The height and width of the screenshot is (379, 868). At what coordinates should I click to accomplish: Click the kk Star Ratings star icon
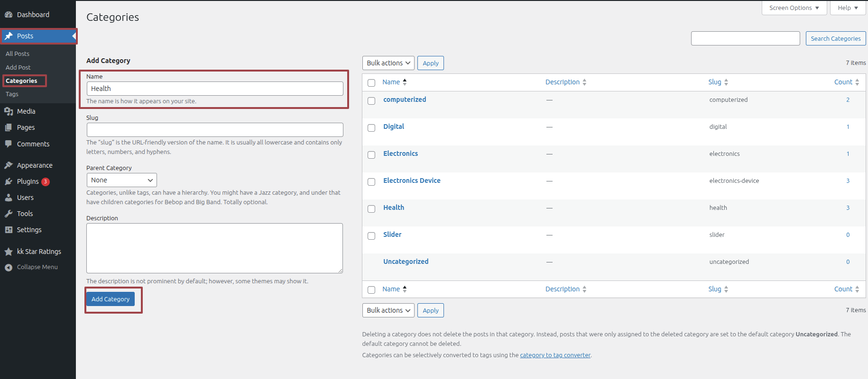click(x=9, y=252)
